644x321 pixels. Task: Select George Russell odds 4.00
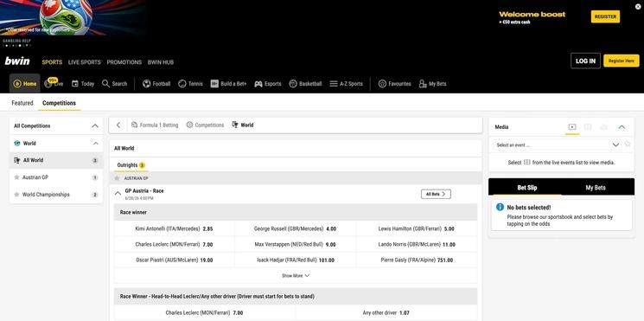tap(296, 228)
